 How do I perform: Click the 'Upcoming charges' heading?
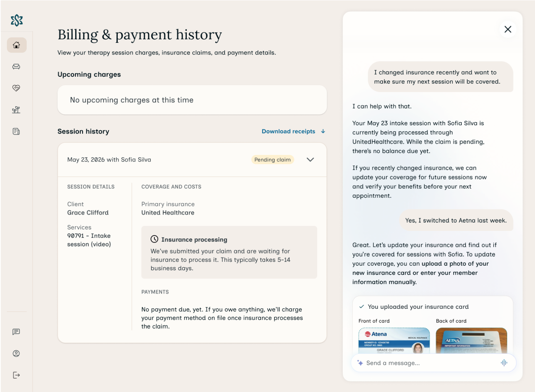[89, 74]
